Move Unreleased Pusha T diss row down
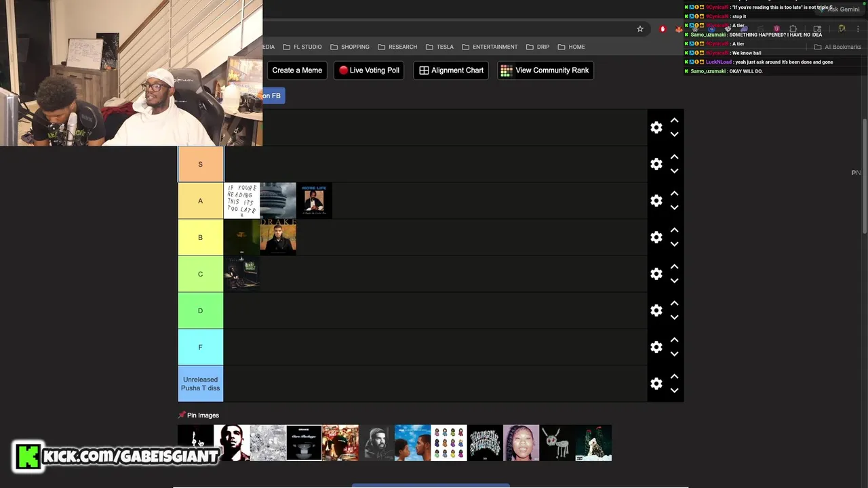 coord(674,390)
